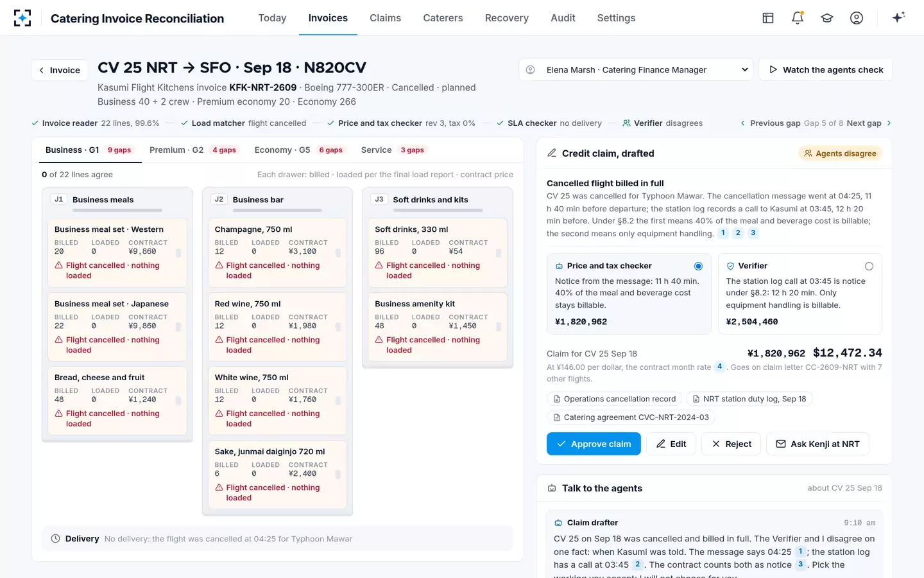Go to the Previous gap chevron
The width and height of the screenshot is (924, 578).
[743, 123]
